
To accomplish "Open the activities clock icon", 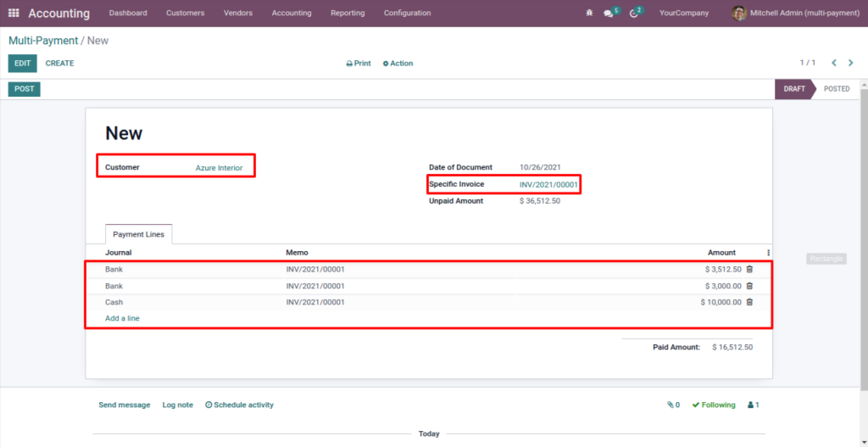I will [x=634, y=14].
